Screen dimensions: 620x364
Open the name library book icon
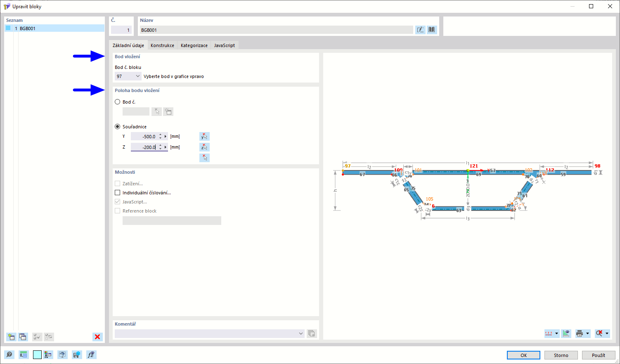431,30
